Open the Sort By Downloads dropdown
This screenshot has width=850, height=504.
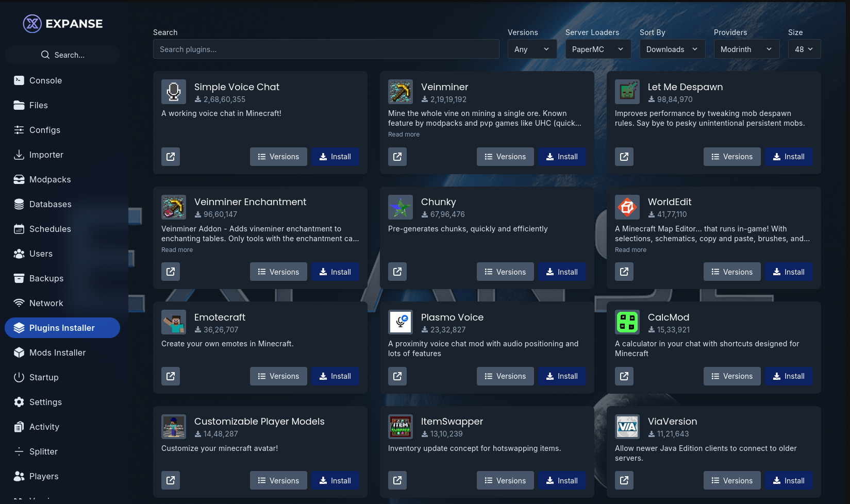pyautogui.click(x=672, y=49)
